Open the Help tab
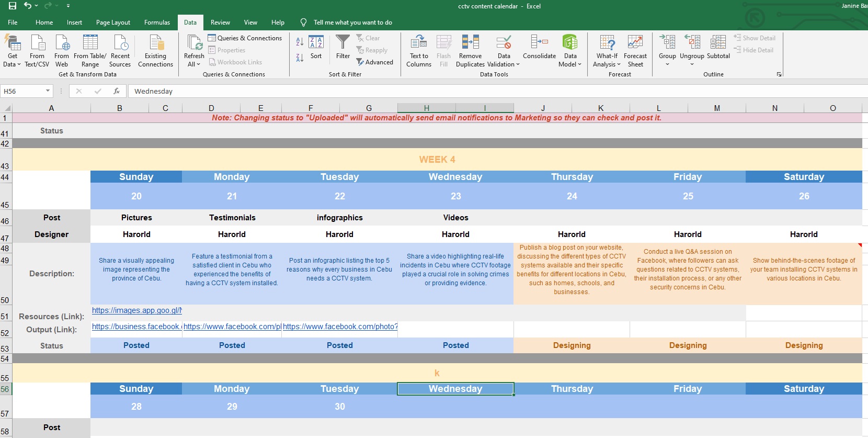 point(278,23)
